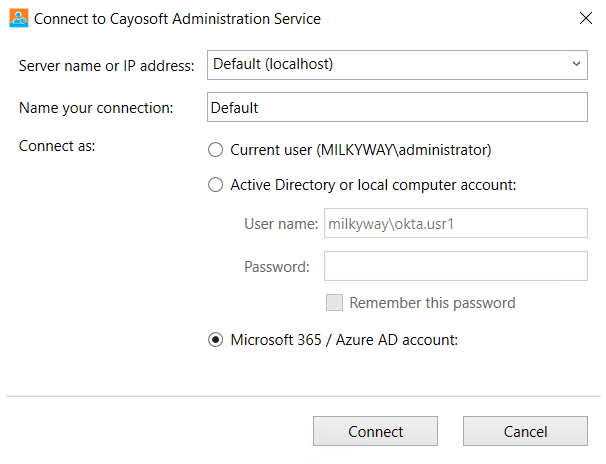Click the Microsoft 365 / Azure AD account label
The height and width of the screenshot is (464, 606).
point(344,340)
